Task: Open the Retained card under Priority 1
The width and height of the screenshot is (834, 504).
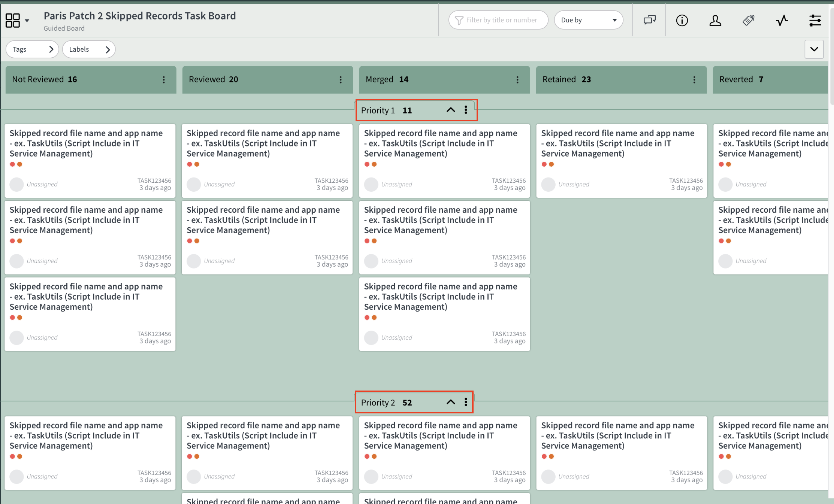Action: (x=622, y=161)
